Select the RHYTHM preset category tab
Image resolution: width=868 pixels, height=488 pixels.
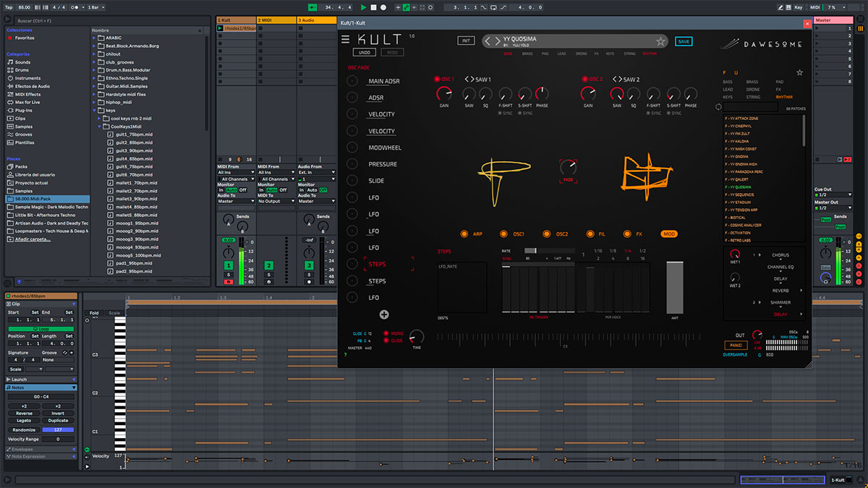pyautogui.click(x=650, y=53)
